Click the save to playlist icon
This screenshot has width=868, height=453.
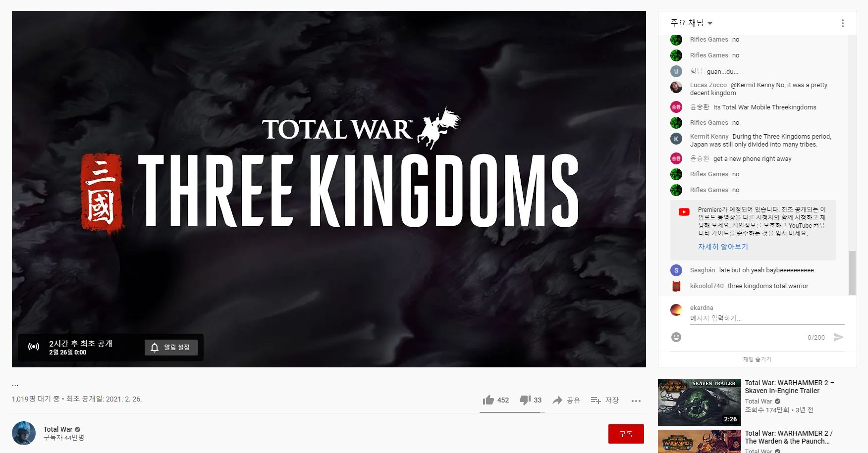(x=596, y=400)
